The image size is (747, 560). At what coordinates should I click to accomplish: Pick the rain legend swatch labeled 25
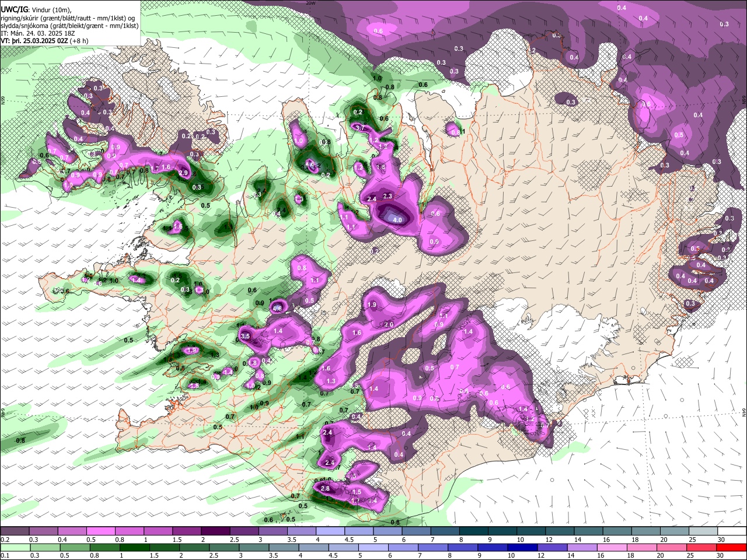pos(702,548)
